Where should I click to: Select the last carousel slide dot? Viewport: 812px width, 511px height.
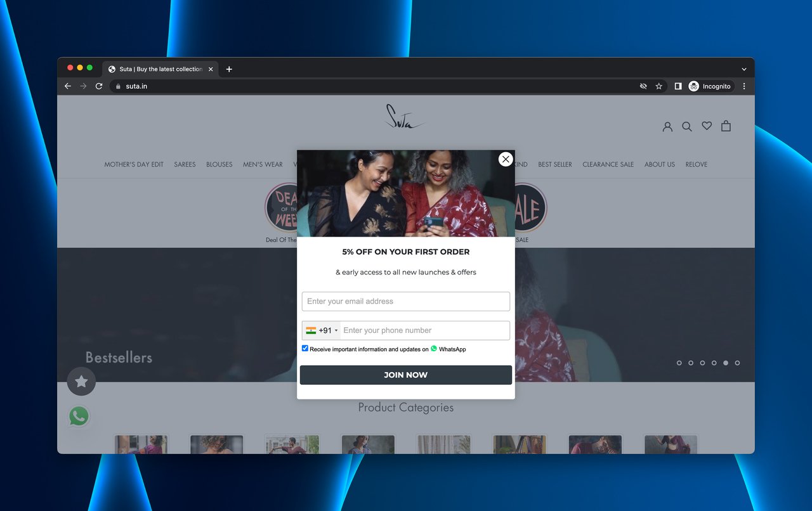tap(737, 363)
